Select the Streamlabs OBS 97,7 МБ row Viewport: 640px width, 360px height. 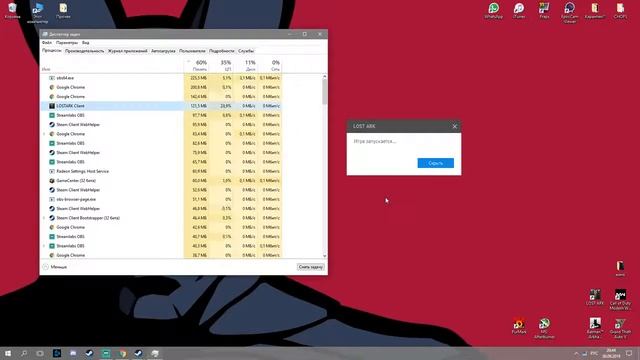(x=161, y=115)
